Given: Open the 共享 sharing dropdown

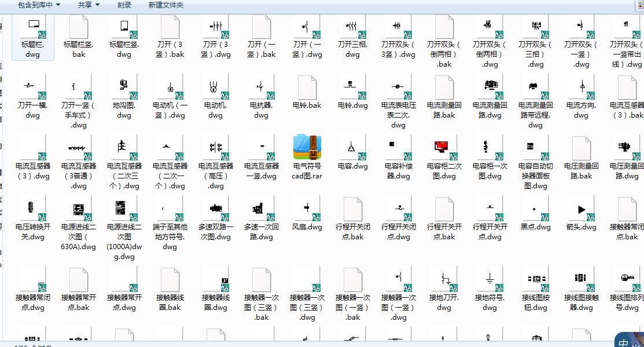Looking at the screenshot, I should [88, 5].
